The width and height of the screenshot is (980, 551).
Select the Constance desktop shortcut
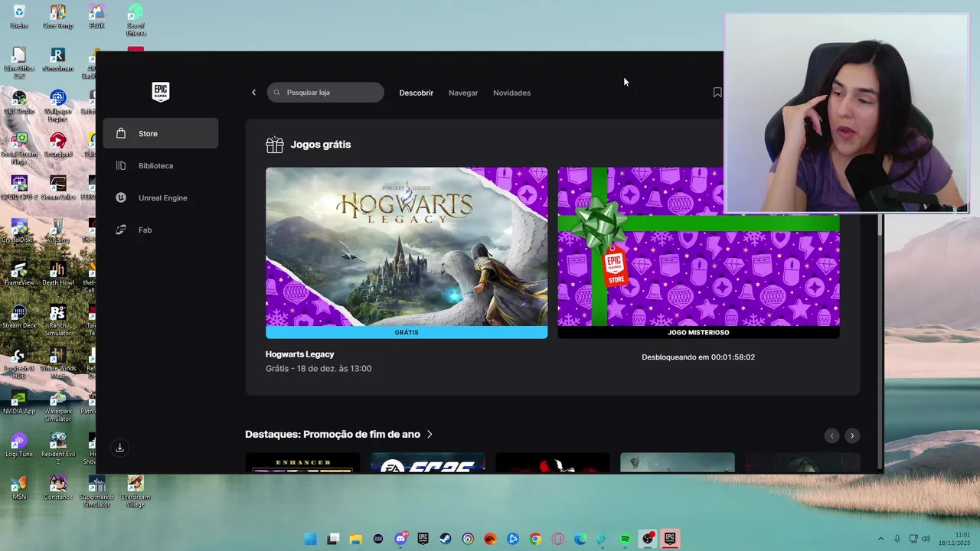pos(57,488)
